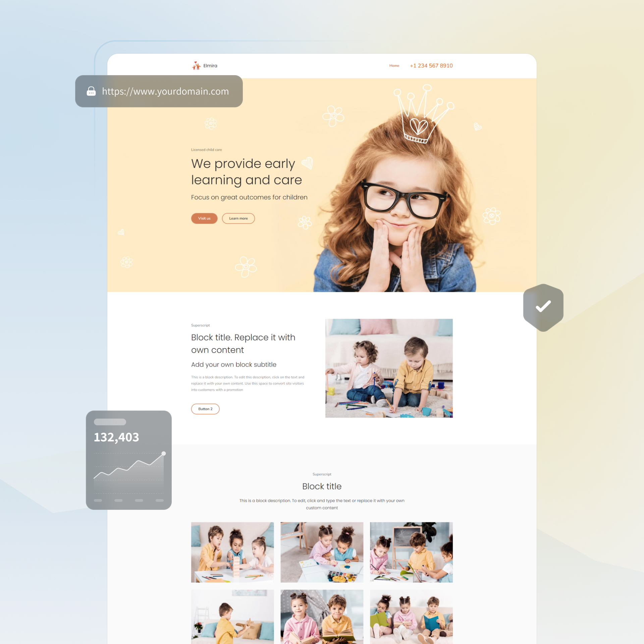Click the Visit us button
The image size is (644, 644).
[205, 219]
